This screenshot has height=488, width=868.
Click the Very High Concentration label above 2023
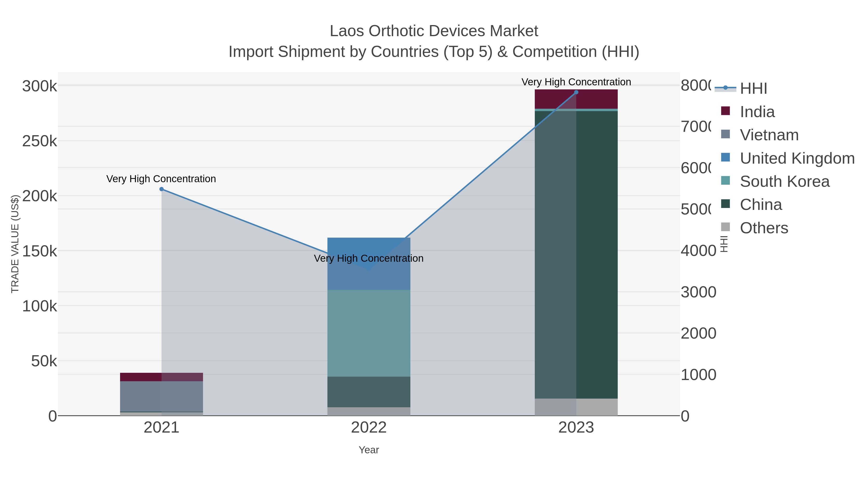click(576, 82)
